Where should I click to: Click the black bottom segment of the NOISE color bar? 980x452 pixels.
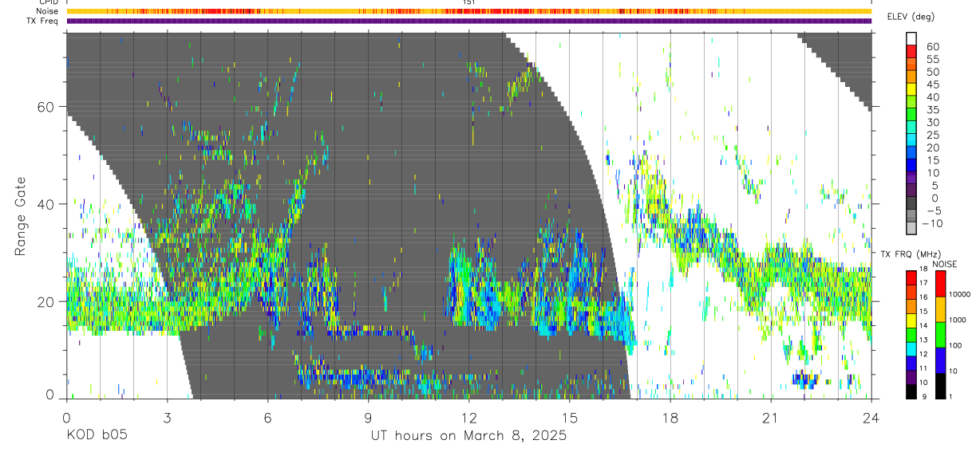(x=940, y=386)
